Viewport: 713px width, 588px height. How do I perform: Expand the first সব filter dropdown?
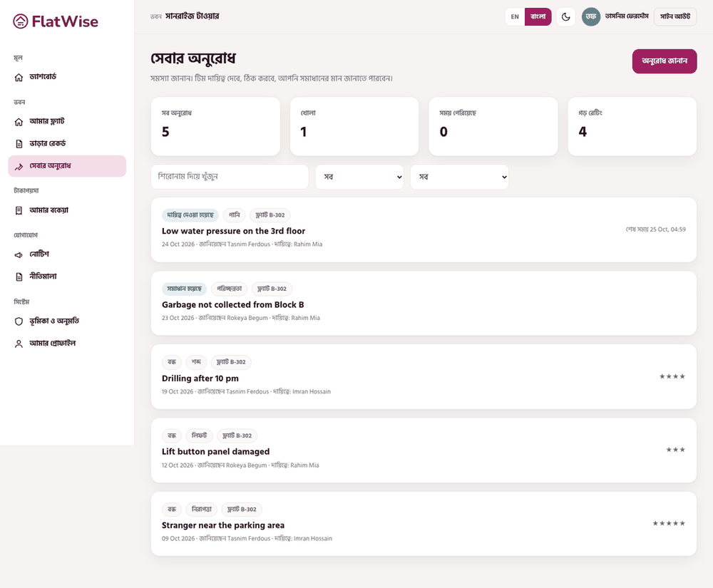tap(359, 177)
